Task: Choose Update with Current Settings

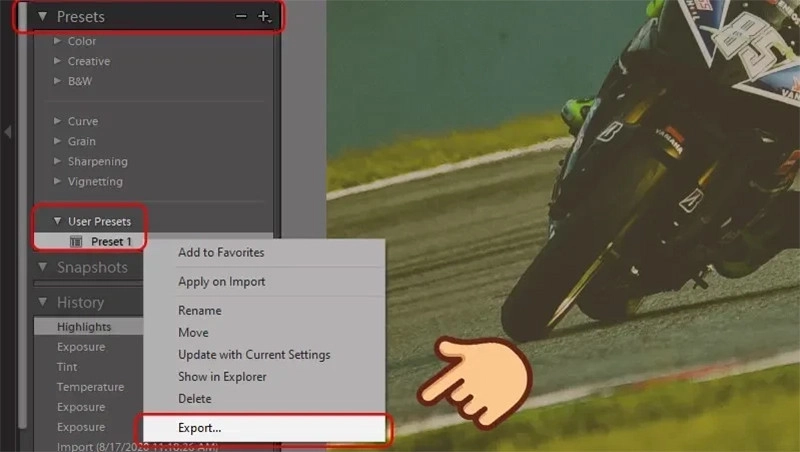Action: pos(254,355)
